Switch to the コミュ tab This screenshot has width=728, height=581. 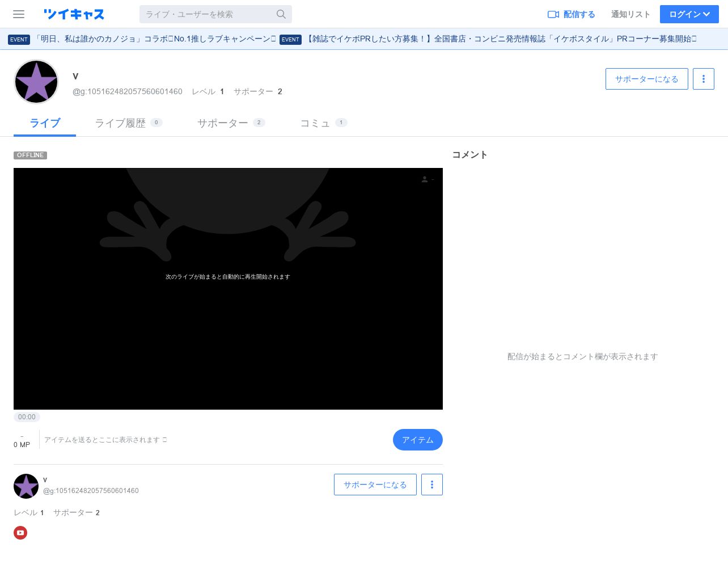(323, 123)
